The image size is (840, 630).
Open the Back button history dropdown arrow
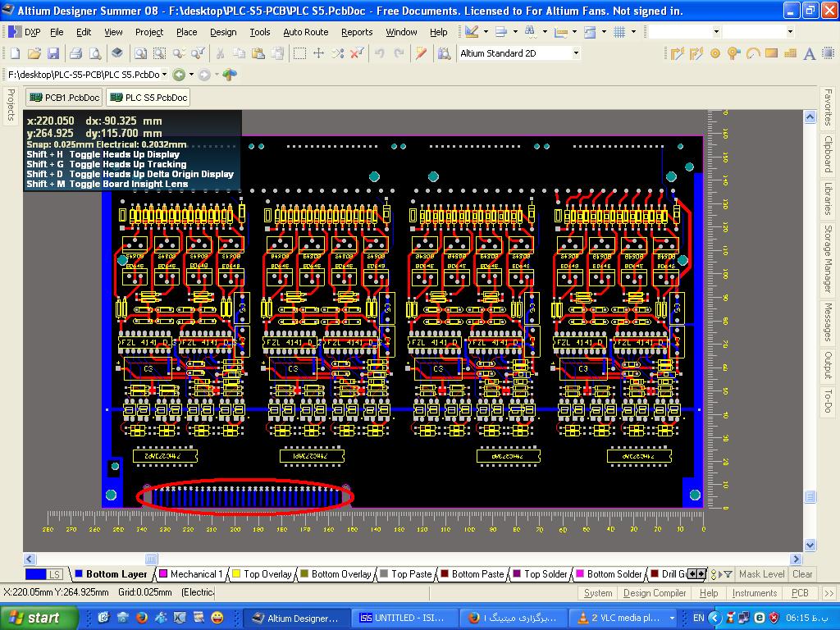point(191,75)
